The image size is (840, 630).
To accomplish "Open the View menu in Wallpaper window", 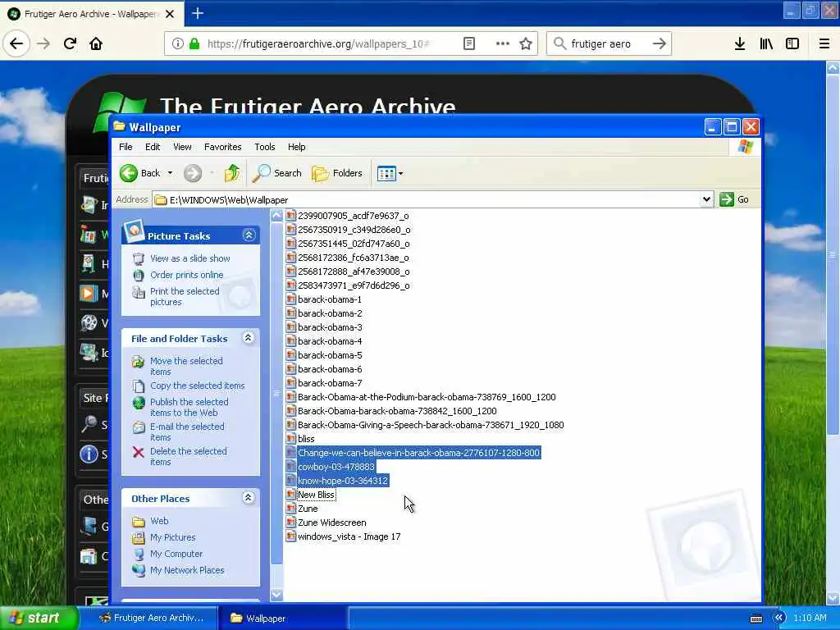I will point(182,147).
